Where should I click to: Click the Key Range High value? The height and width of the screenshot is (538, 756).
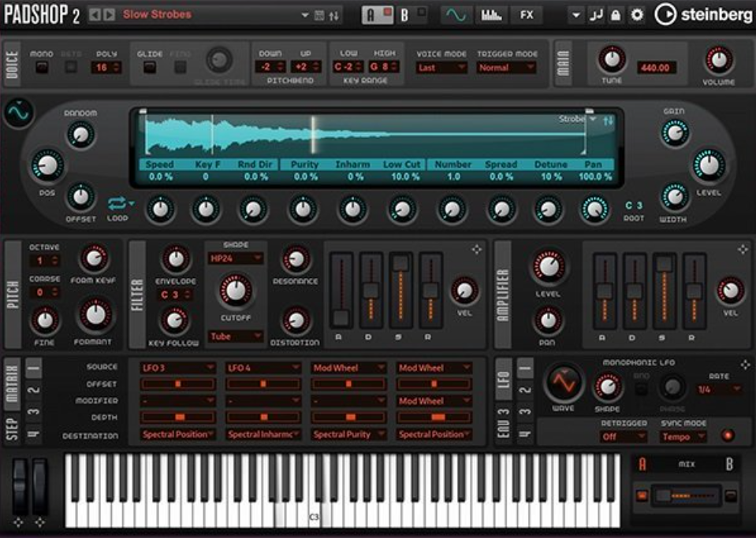tap(384, 66)
